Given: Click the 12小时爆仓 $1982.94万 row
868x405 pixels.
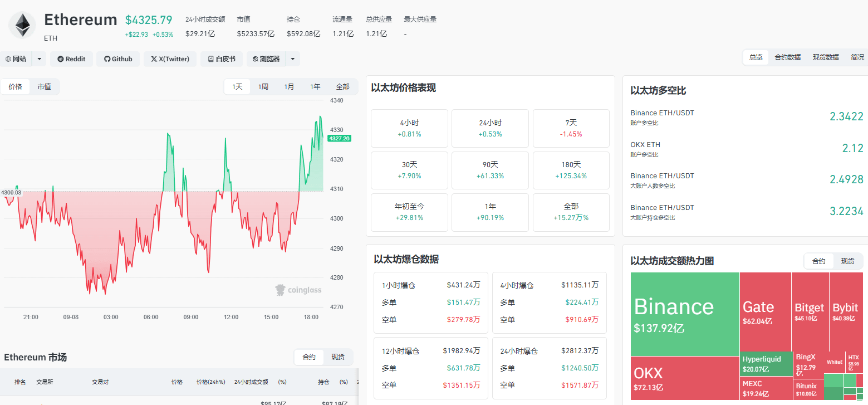Looking at the screenshot, I should [430, 351].
